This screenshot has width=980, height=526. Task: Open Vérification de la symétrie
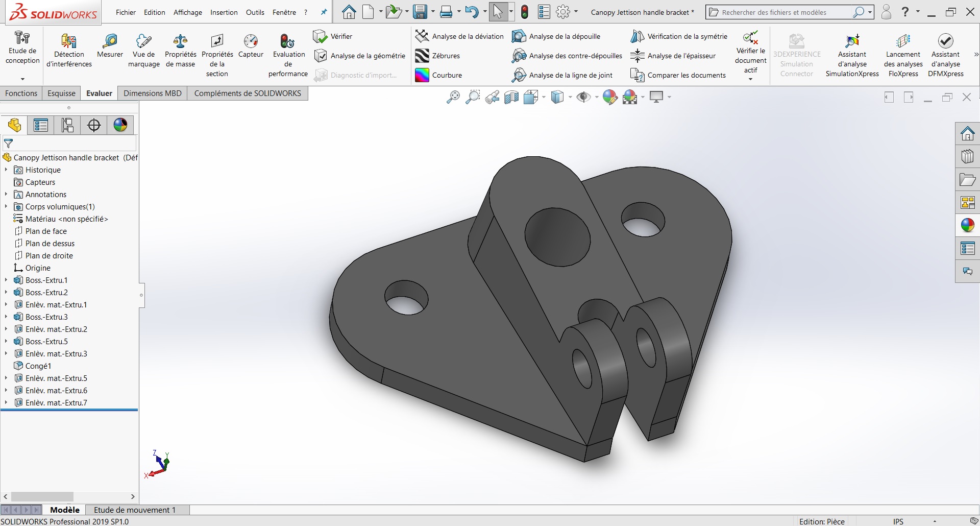679,36
